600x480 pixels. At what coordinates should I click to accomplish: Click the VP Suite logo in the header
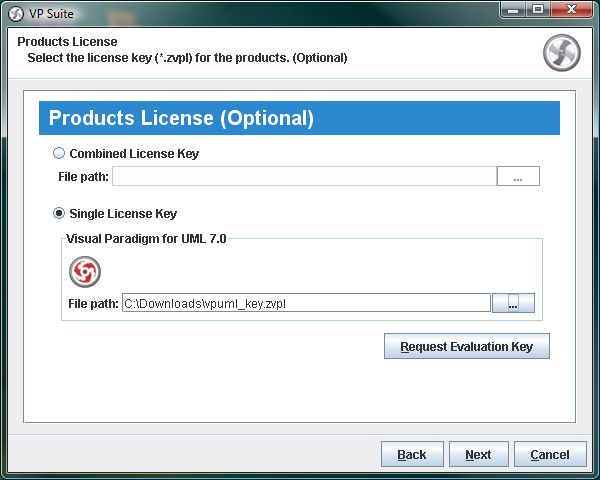[562, 53]
